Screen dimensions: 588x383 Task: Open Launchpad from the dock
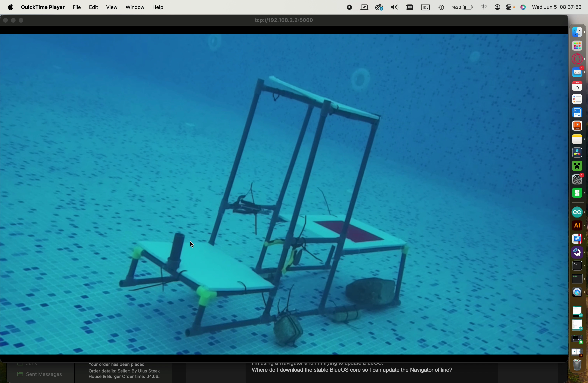pyautogui.click(x=577, y=46)
